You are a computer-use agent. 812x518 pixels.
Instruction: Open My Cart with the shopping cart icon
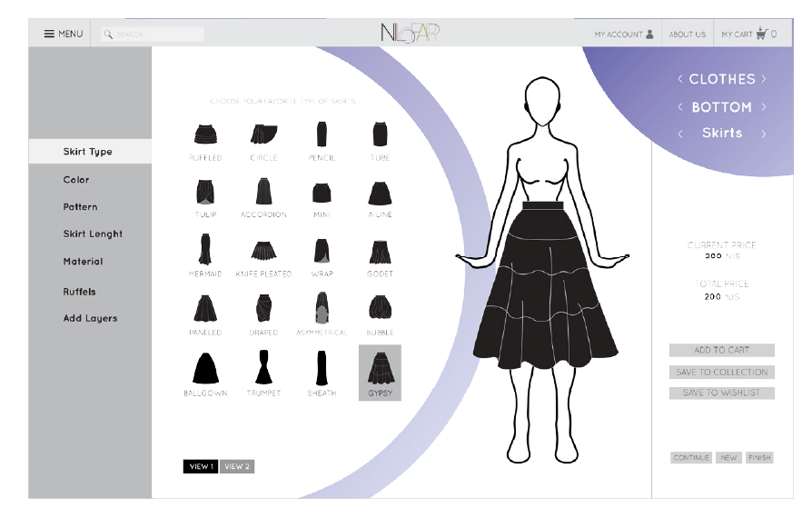pyautogui.click(x=748, y=34)
